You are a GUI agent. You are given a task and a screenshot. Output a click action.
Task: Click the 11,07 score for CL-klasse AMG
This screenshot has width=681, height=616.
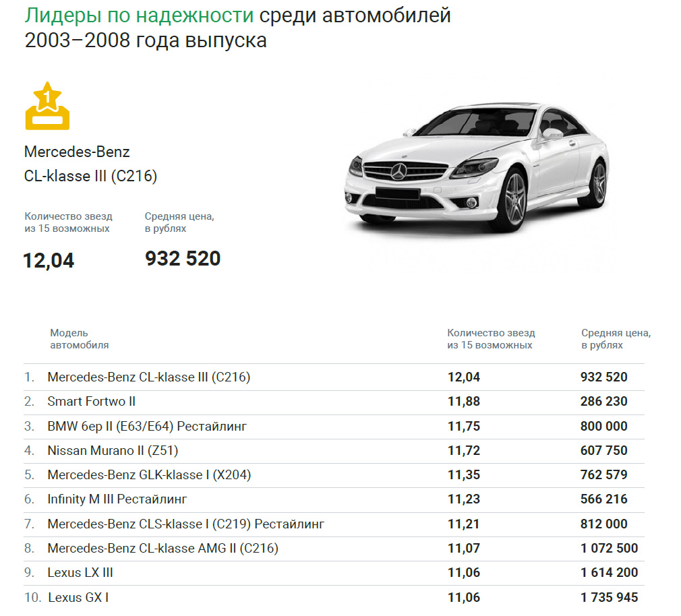[464, 549]
